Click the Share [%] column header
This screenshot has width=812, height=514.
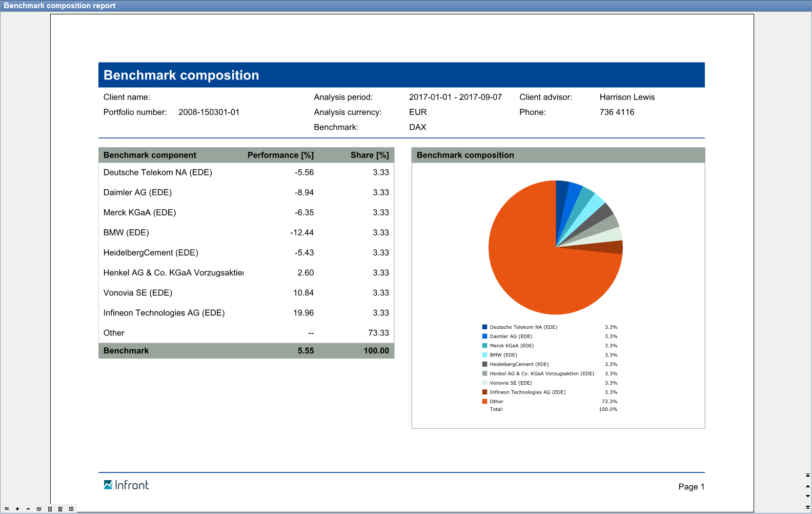[x=370, y=155]
